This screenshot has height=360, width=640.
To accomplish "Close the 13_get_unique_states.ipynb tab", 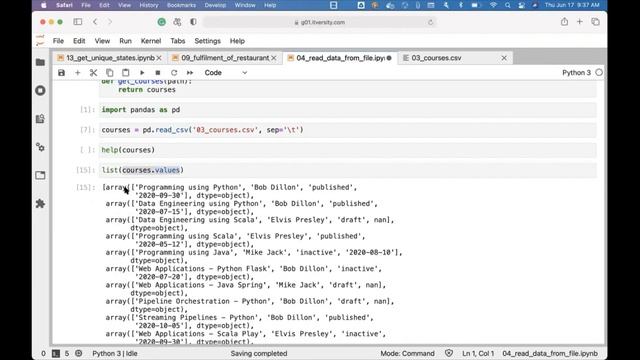I will point(159,58).
